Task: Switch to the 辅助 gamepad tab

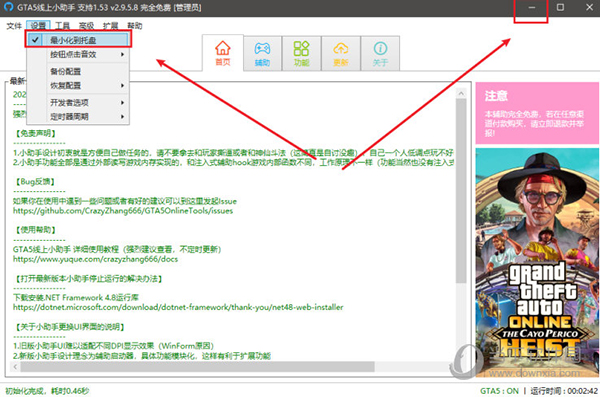Action: click(262, 53)
